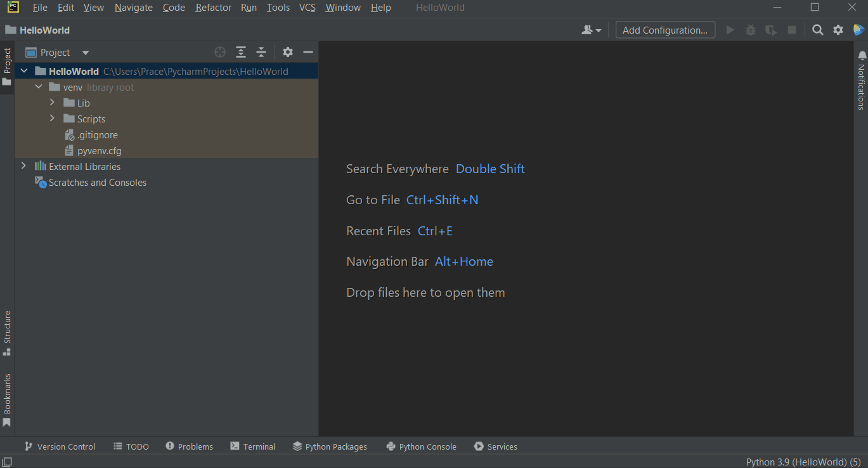
Task: Click the PyCharm logo icon in title bar
Action: click(13, 8)
